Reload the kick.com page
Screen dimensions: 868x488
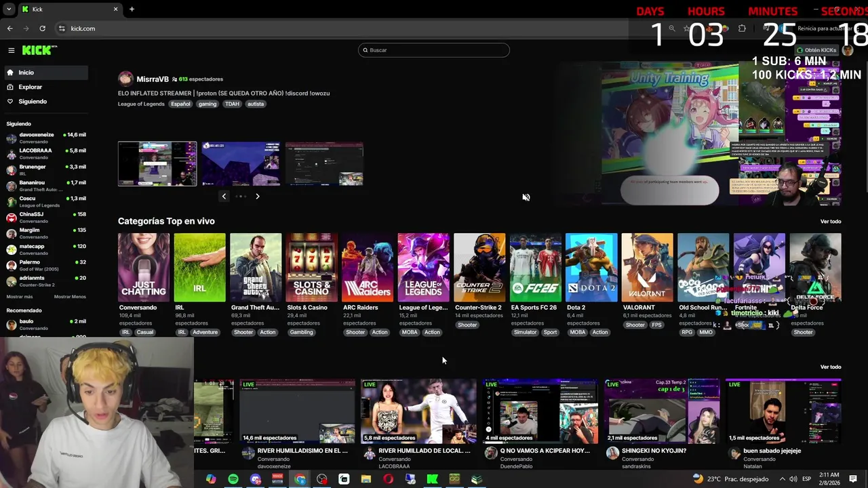(x=42, y=28)
